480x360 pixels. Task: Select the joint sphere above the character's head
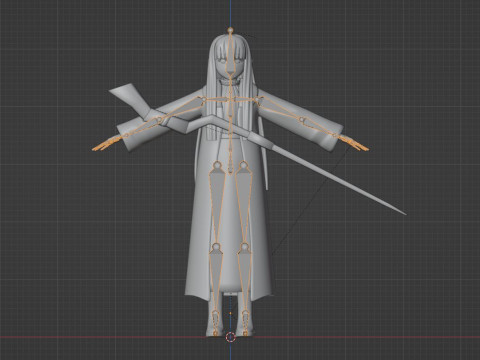pos(230,30)
